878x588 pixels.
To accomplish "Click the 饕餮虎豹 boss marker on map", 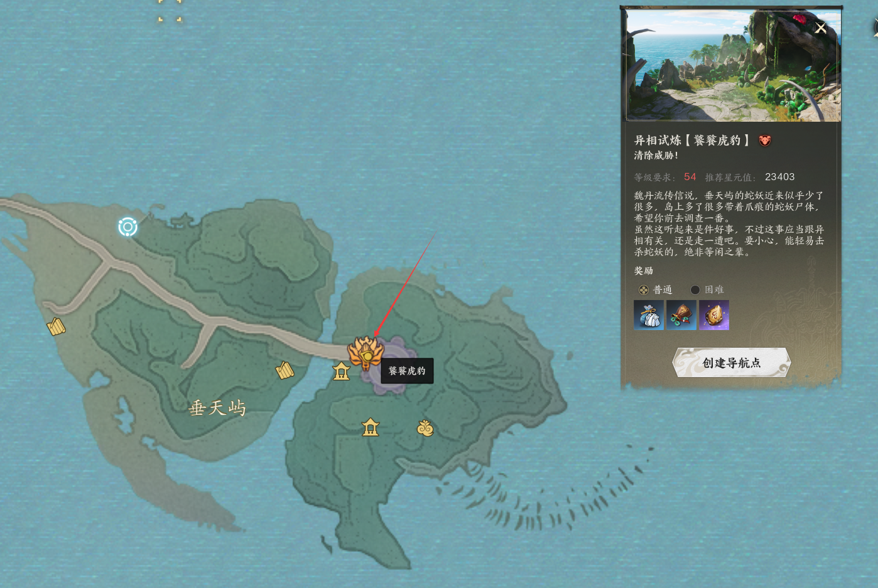I will (x=366, y=353).
